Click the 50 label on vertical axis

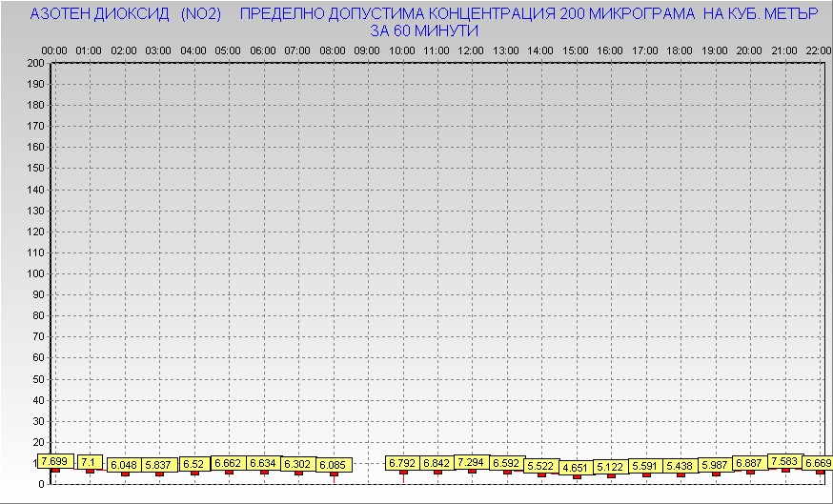click(x=38, y=378)
